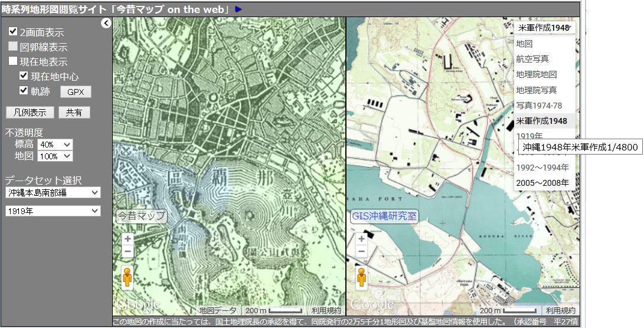This screenshot has width=644, height=328.
Task: Pick up Street View pegman on left map
Action: (x=128, y=277)
